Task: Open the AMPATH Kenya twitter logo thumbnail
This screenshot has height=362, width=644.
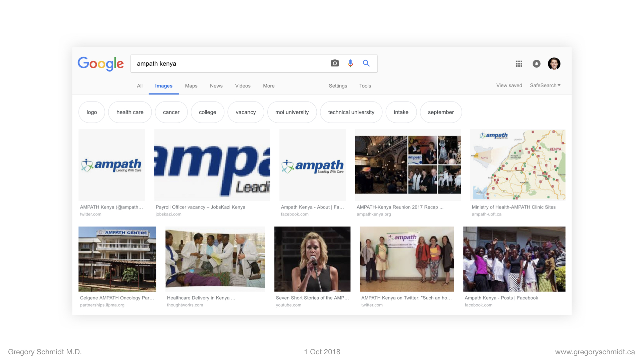Action: (112, 165)
